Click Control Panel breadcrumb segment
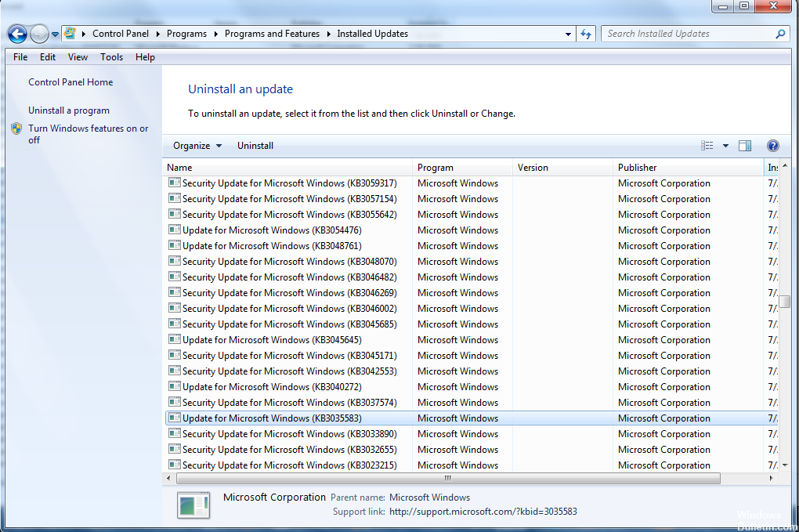 click(121, 34)
